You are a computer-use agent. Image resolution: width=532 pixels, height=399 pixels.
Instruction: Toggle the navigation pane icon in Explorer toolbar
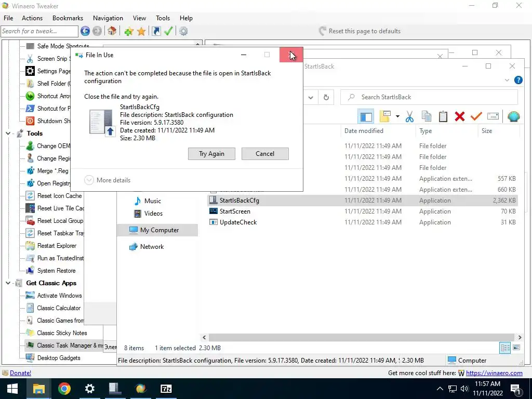[366, 117]
